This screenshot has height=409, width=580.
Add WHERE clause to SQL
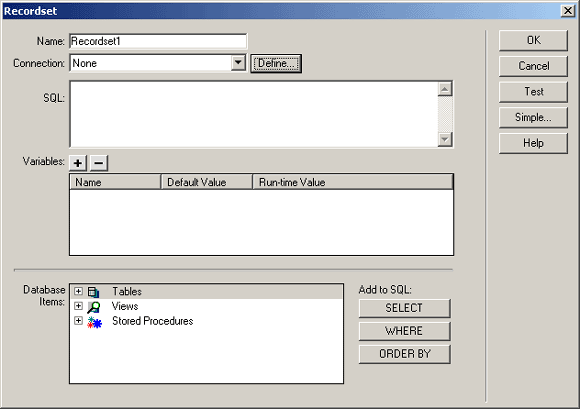(x=404, y=331)
